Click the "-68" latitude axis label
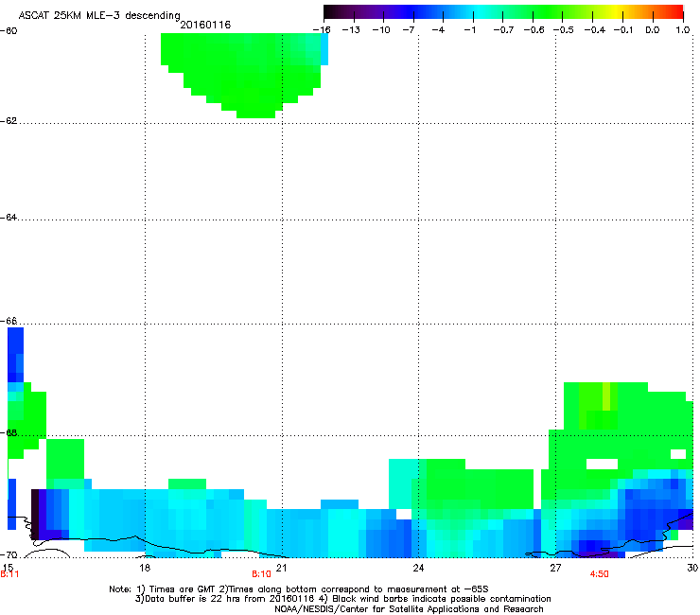This screenshot has height=615, width=700. tap(9, 433)
